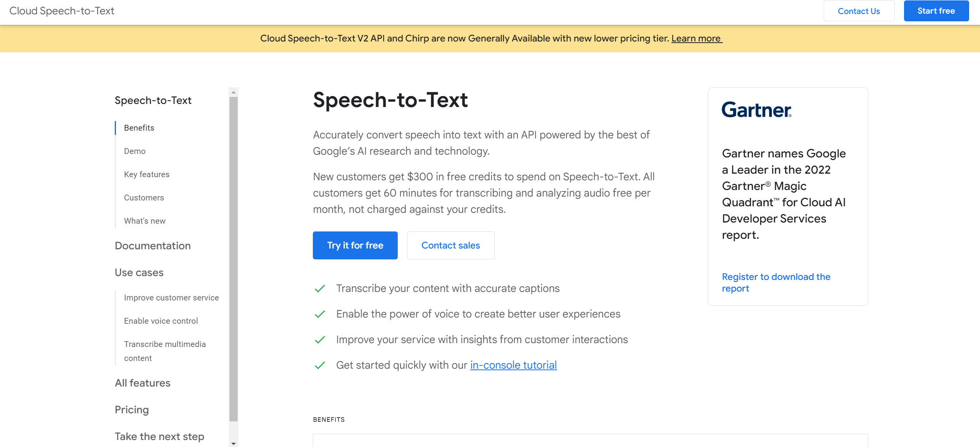980x447 pixels.
Task: Click the checkmark beside accurate captions benefit
Action: pos(320,289)
